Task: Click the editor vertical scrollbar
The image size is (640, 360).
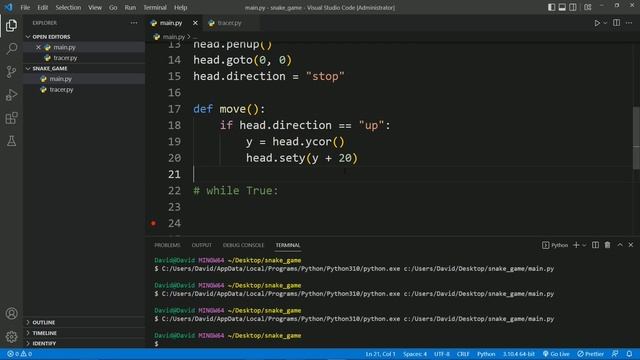Action: (636, 138)
